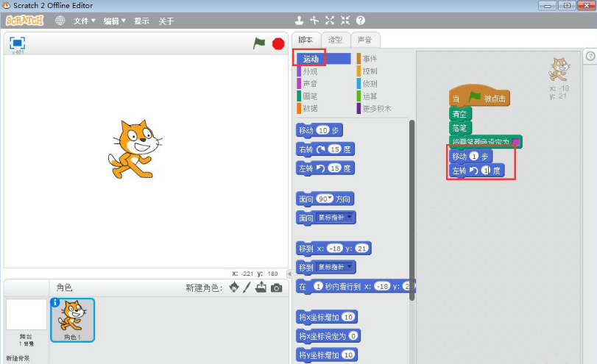The width and height of the screenshot is (597, 364).
Task: Open help panel question mark at right edge
Action: tap(590, 57)
